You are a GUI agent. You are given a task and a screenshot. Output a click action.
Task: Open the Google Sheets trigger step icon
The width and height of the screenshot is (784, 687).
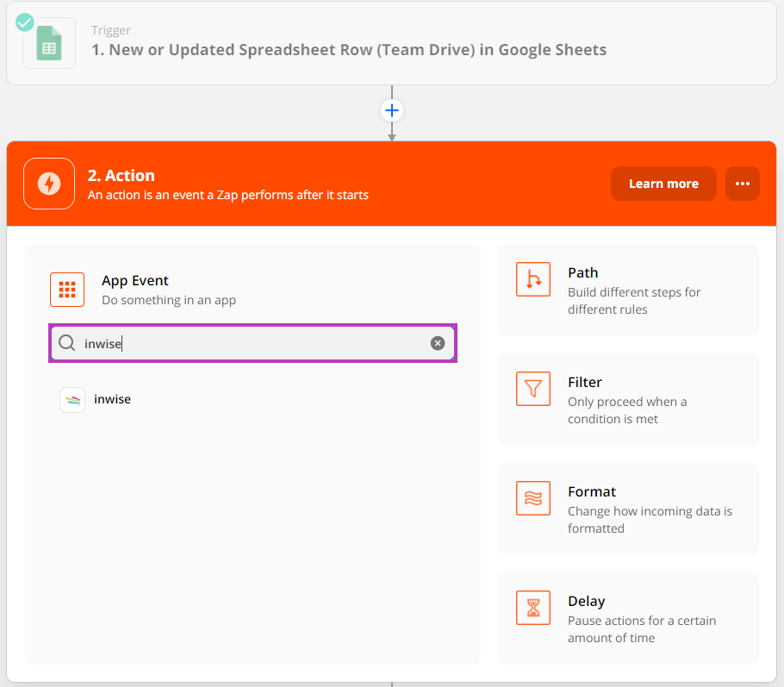(49, 43)
